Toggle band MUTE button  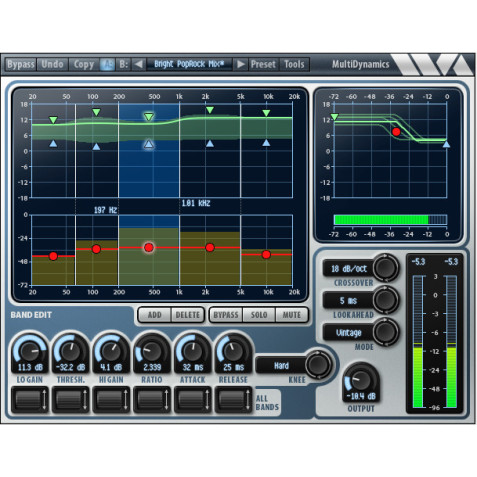coord(291,315)
